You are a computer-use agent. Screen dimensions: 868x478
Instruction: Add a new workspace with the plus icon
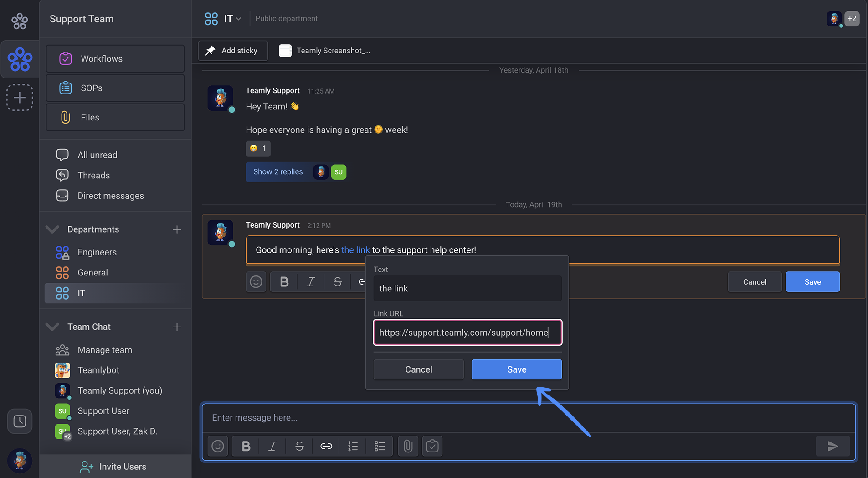20,98
